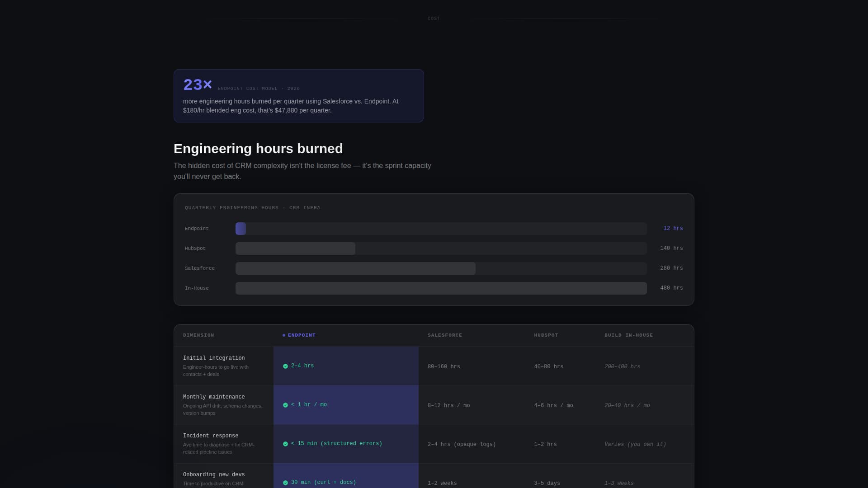Select the check icon for < 15 min structured errors

tap(285, 443)
